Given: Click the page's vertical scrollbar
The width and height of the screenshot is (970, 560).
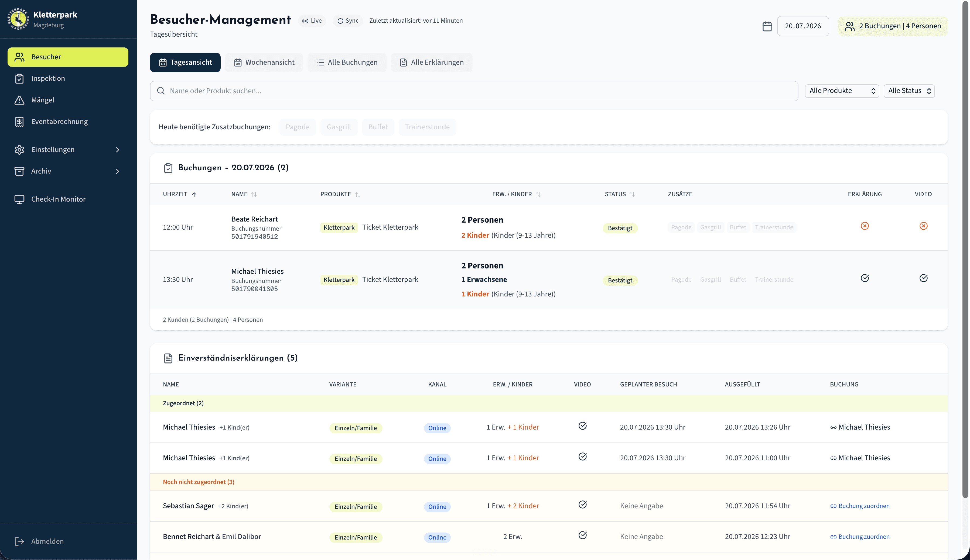Looking at the screenshot, I should coord(965,250).
